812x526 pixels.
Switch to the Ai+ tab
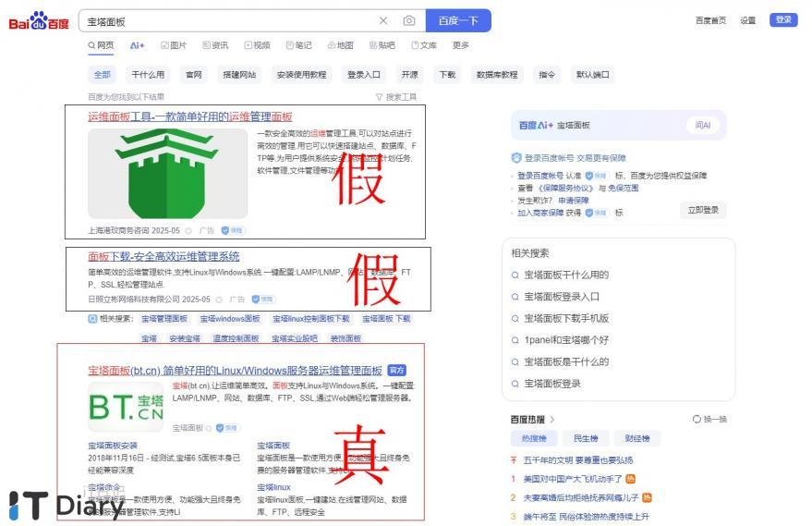point(138,45)
